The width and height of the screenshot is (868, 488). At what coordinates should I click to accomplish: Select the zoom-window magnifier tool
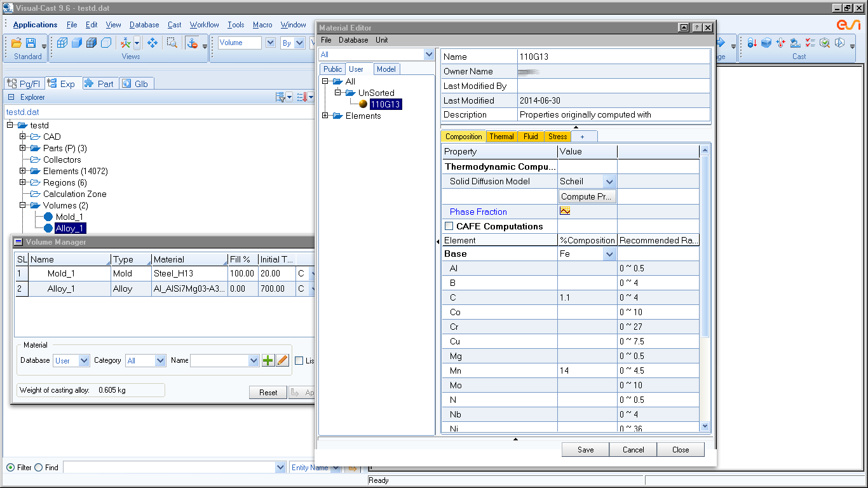pyautogui.click(x=172, y=43)
